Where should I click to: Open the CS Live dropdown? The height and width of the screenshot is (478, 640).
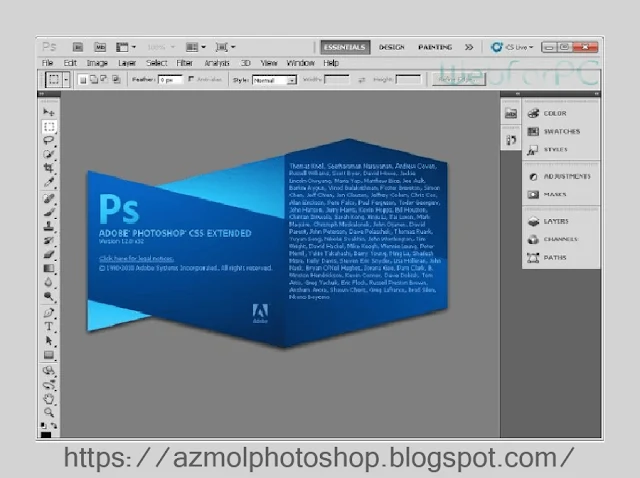[x=513, y=47]
